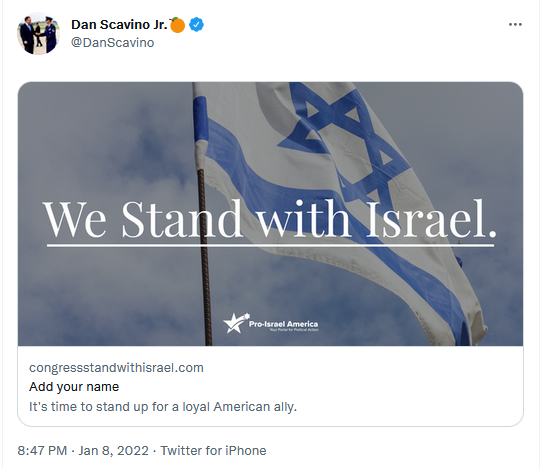The image size is (540, 469).
Task: Open the @DanScavino handle link
Action: (112, 43)
